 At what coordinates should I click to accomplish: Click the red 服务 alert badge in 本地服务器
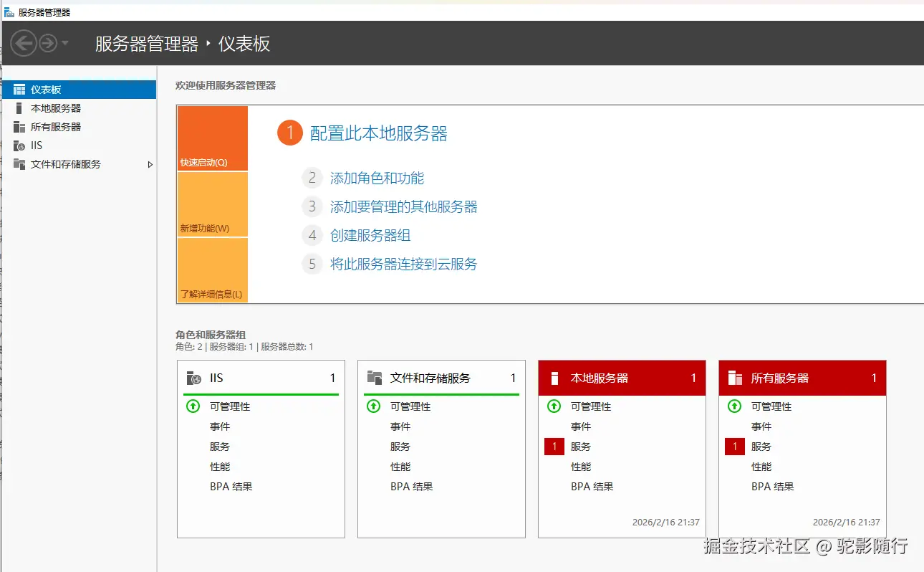point(554,447)
